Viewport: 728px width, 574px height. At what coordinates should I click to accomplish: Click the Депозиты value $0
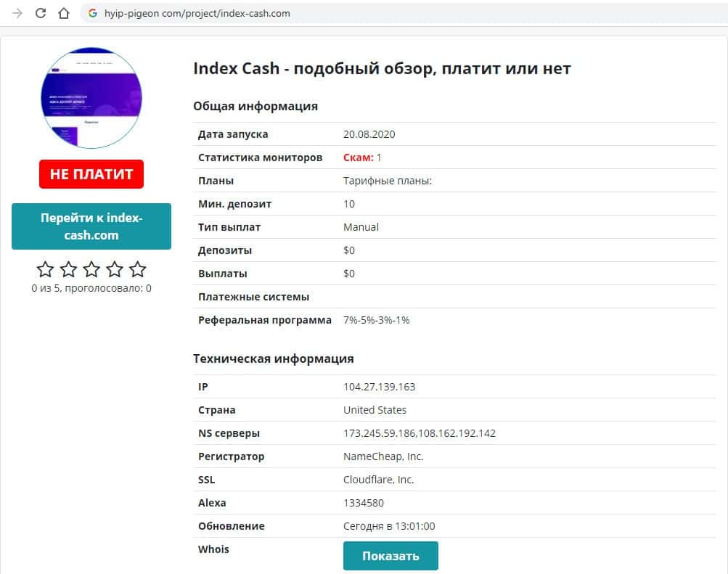pyautogui.click(x=349, y=250)
